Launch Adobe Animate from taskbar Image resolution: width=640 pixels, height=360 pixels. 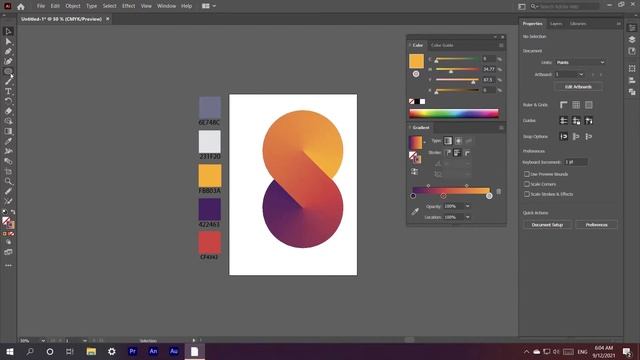tap(153, 351)
